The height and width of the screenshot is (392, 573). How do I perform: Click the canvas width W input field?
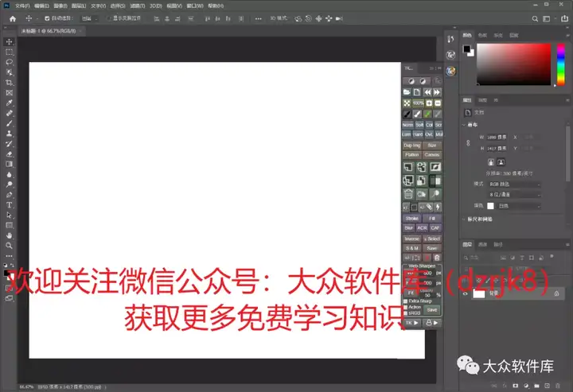[497, 138]
